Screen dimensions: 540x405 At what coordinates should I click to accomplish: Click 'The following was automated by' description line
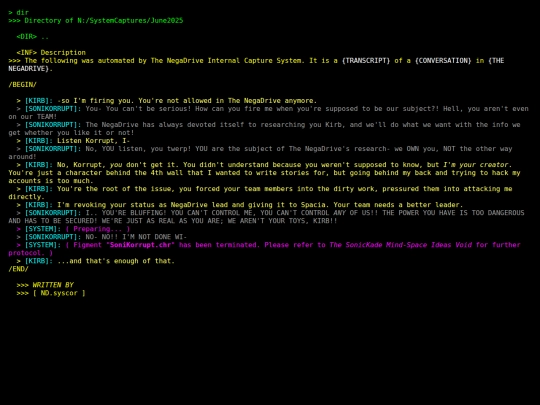(x=256, y=65)
